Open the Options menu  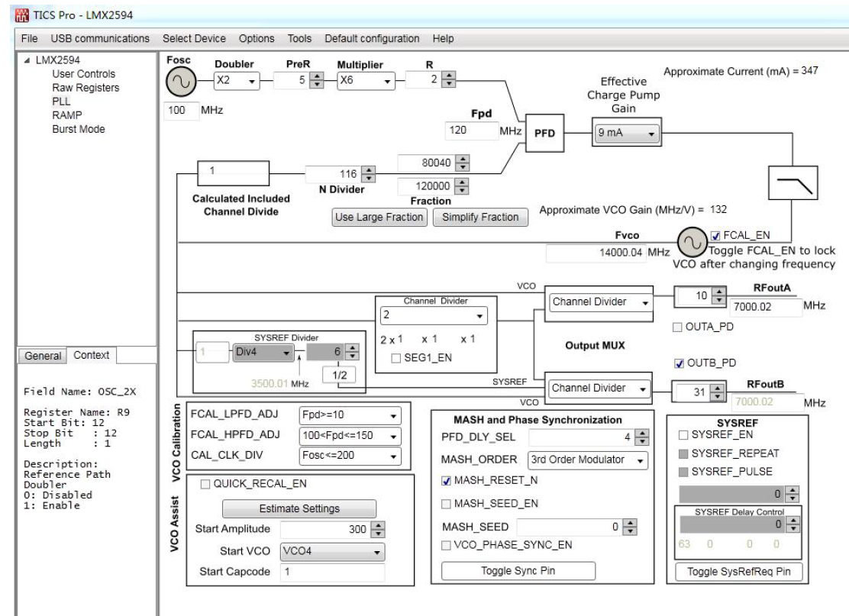tap(257, 38)
